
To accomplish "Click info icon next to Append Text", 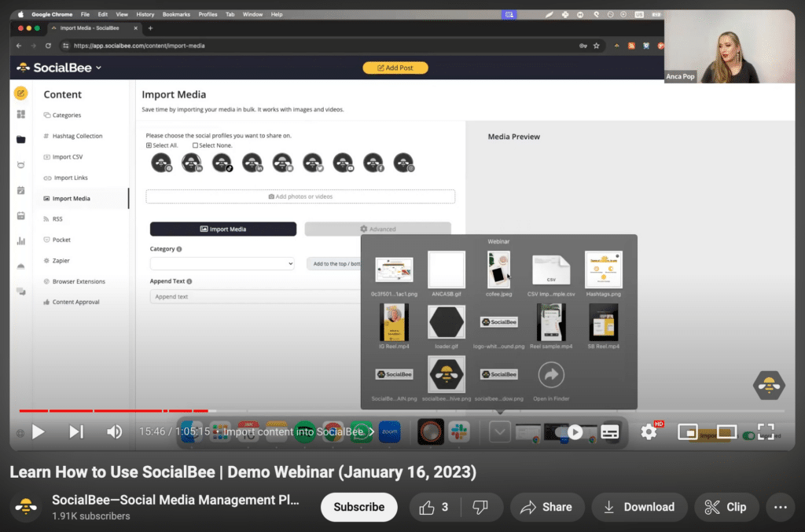I will (189, 281).
